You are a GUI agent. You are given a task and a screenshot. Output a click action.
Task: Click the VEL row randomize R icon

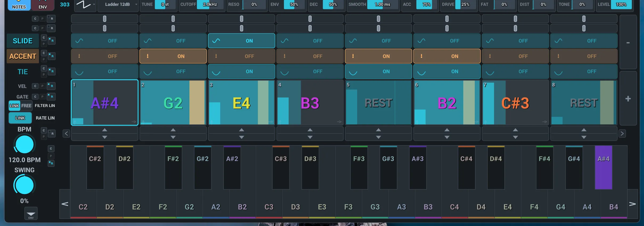(x=51, y=86)
